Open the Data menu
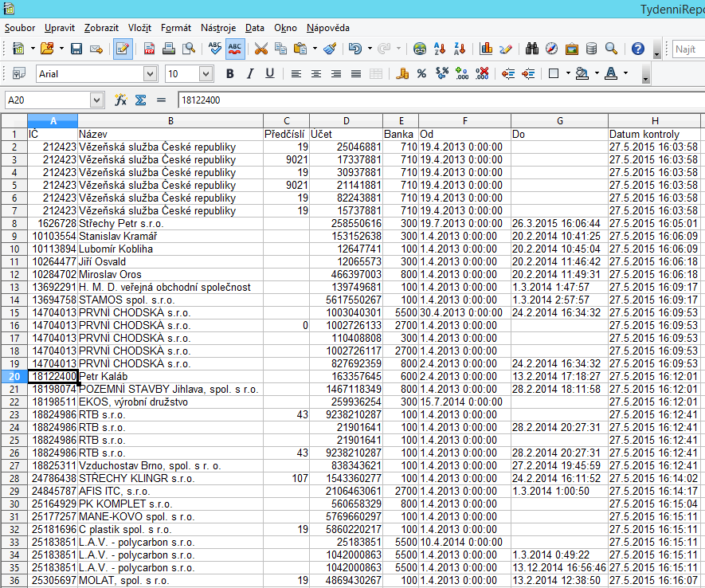 pos(254,28)
